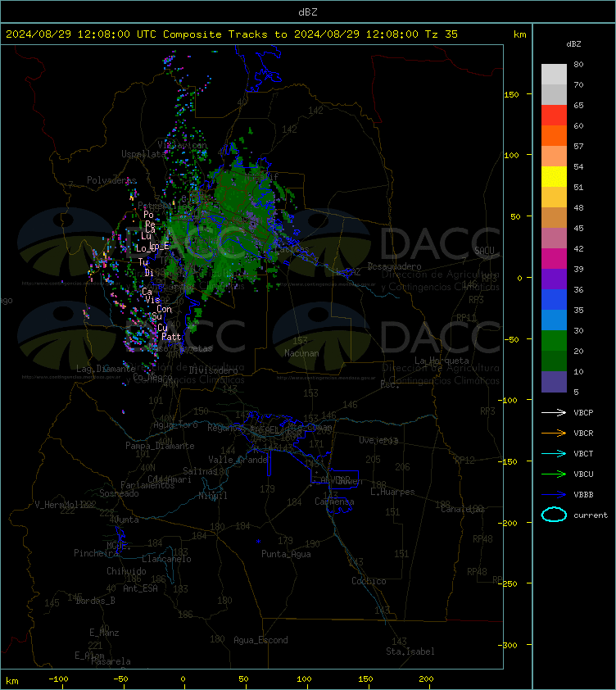Click the VBBB legend label

tap(583, 495)
